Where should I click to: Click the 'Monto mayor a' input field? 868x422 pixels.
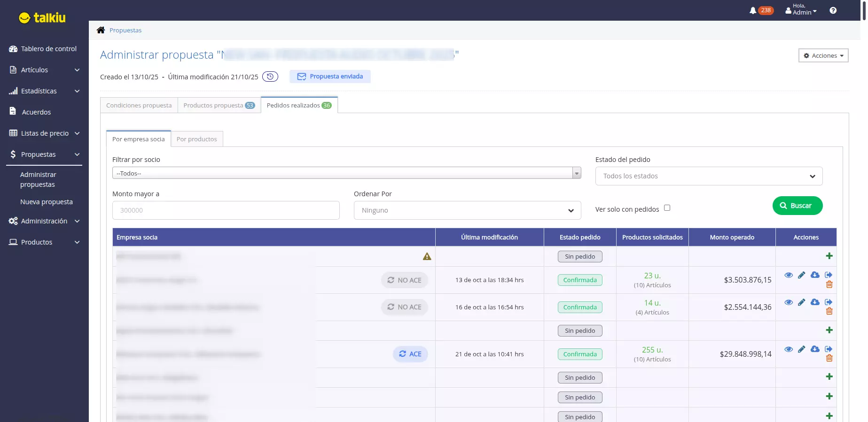click(226, 210)
